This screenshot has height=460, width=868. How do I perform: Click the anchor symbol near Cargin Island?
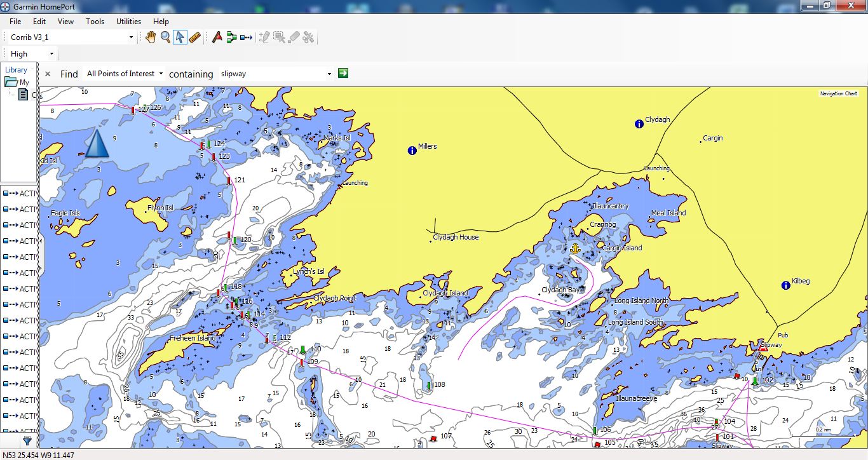(x=575, y=248)
